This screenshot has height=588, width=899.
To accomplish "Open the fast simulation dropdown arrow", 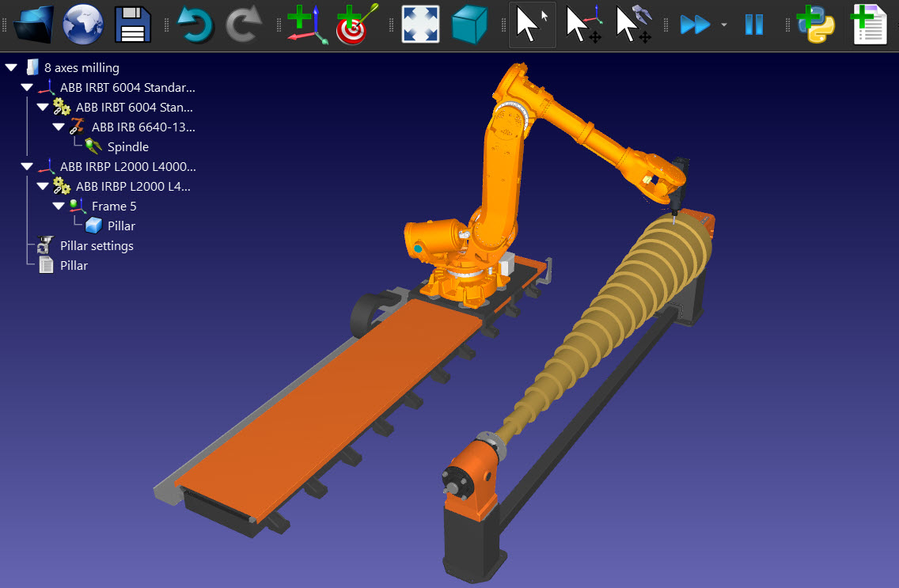I will coord(724,25).
